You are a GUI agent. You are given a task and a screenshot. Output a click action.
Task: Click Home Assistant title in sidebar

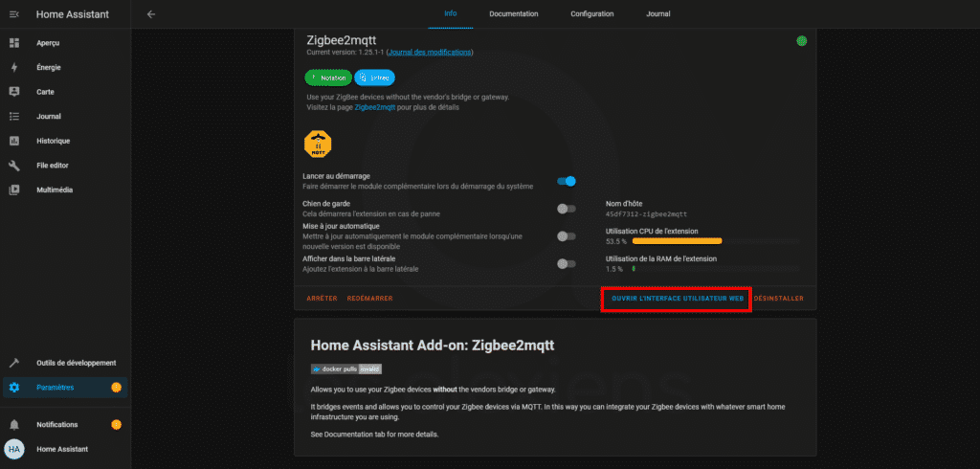[x=73, y=14]
